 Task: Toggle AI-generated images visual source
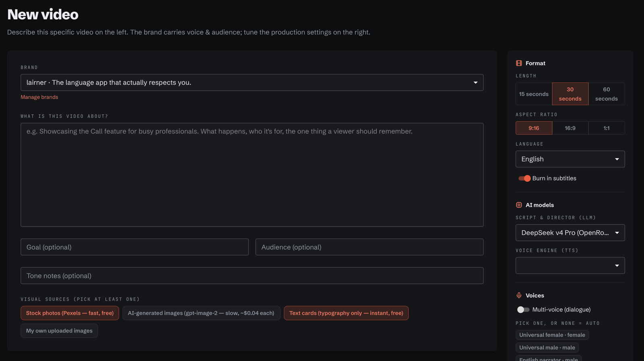201,313
